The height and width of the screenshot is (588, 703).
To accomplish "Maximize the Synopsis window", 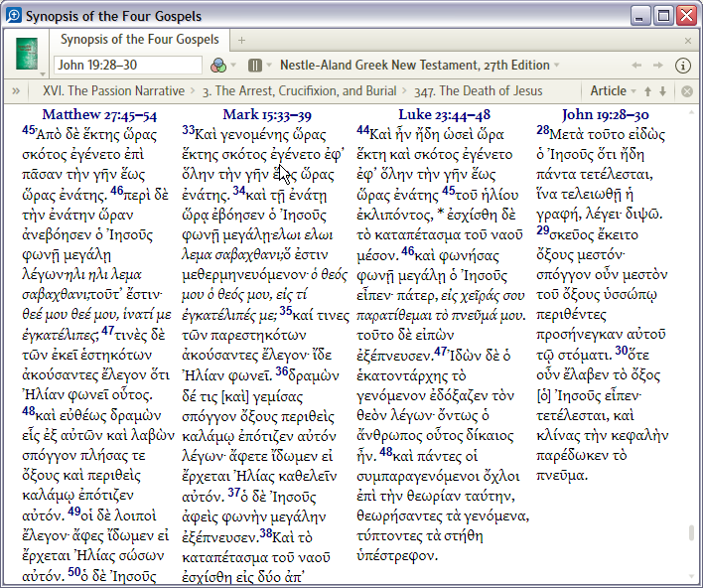I will [663, 16].
